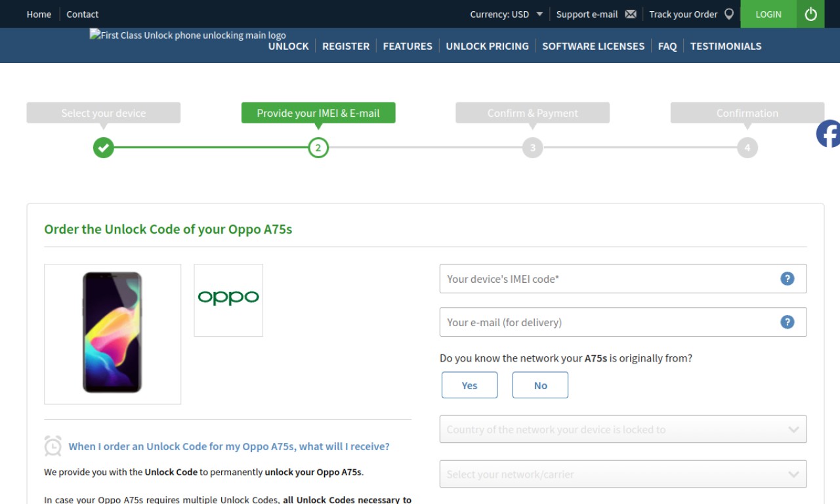
Task: Click the device IMEI code input field
Action: pos(623,279)
